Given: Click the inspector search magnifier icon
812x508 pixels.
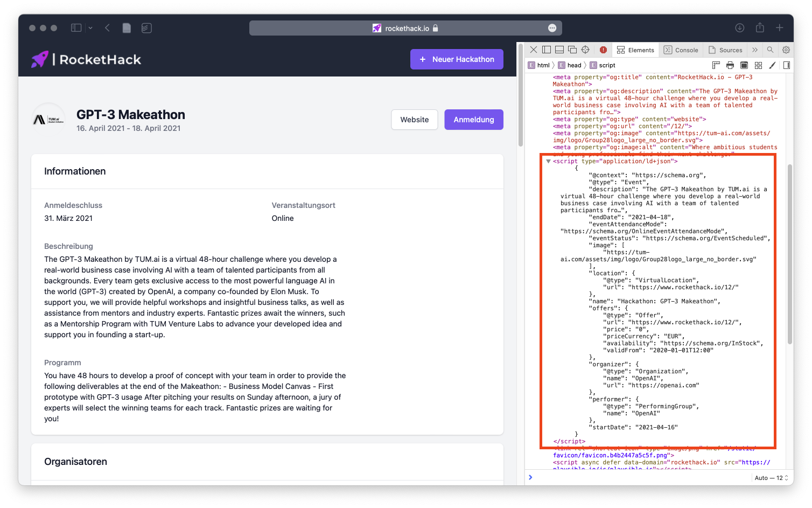Looking at the screenshot, I should click(770, 50).
